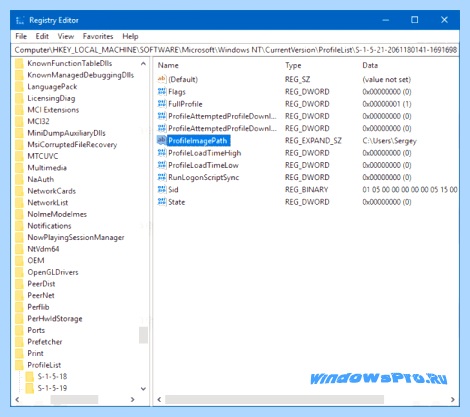Click the 0x00000001 (1) data cell
This screenshot has width=470, height=417.
(387, 104)
